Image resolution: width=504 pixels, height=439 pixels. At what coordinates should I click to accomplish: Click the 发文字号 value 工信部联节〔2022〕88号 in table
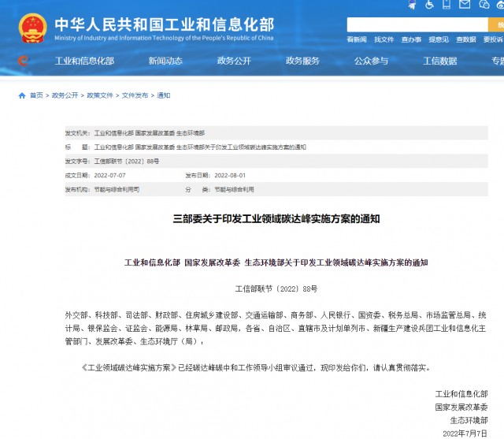pyautogui.click(x=126, y=162)
